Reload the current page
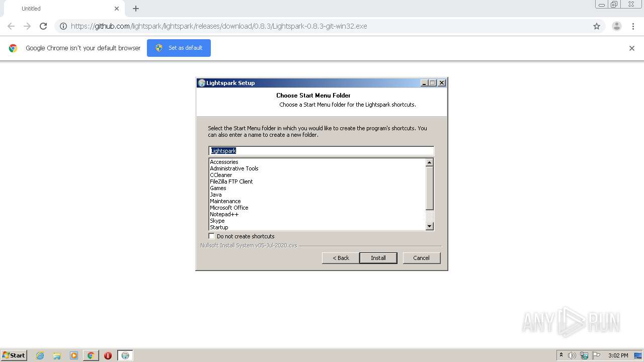 point(43,26)
